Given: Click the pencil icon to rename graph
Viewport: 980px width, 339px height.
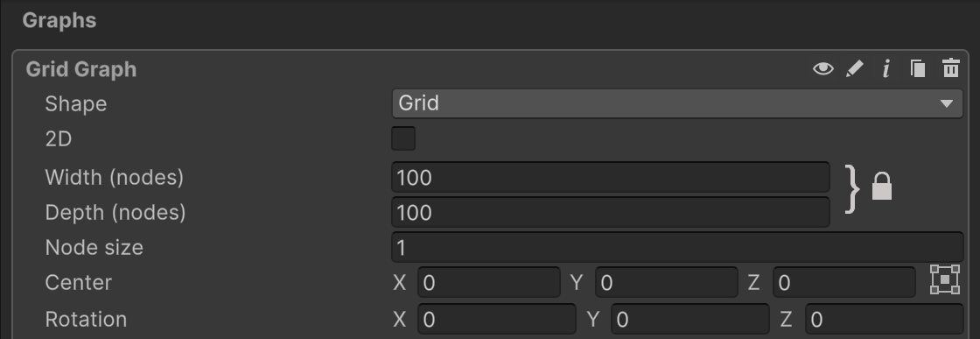Looking at the screenshot, I should coord(854,68).
